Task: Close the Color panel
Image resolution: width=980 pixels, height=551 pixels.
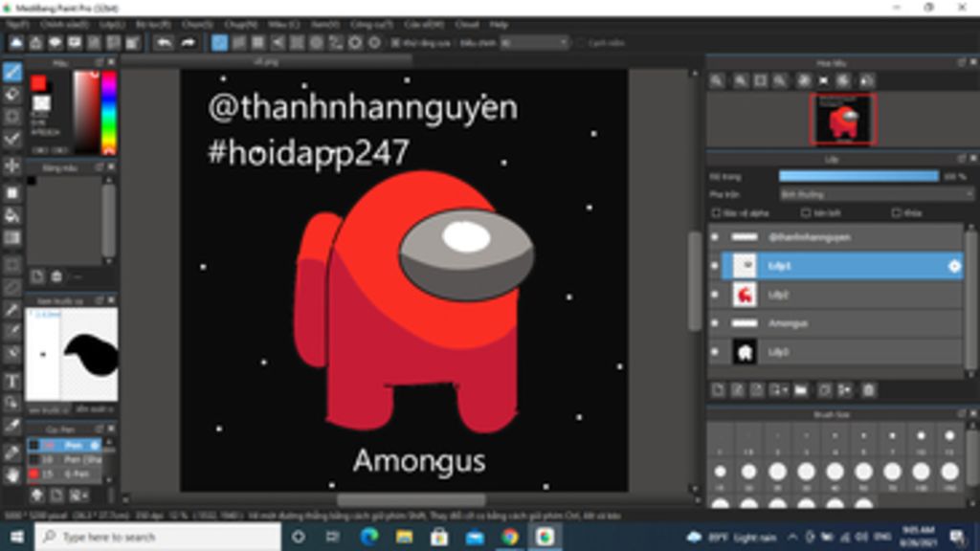Action: click(x=111, y=62)
